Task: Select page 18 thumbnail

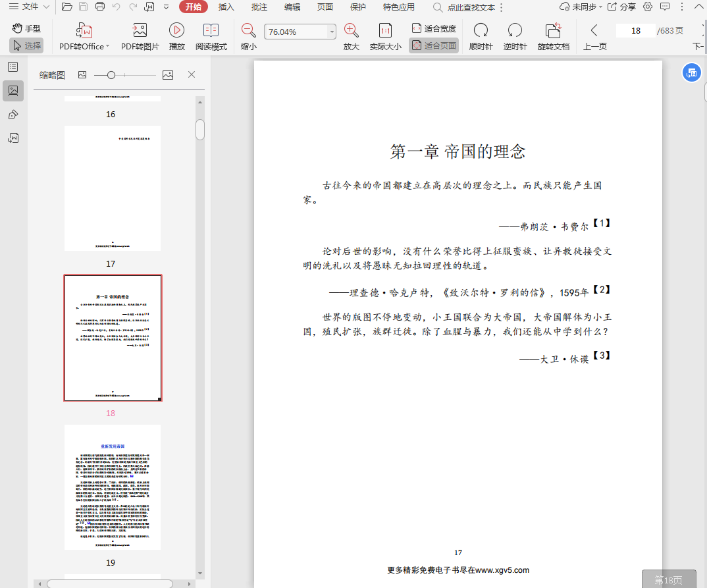Action: point(113,338)
